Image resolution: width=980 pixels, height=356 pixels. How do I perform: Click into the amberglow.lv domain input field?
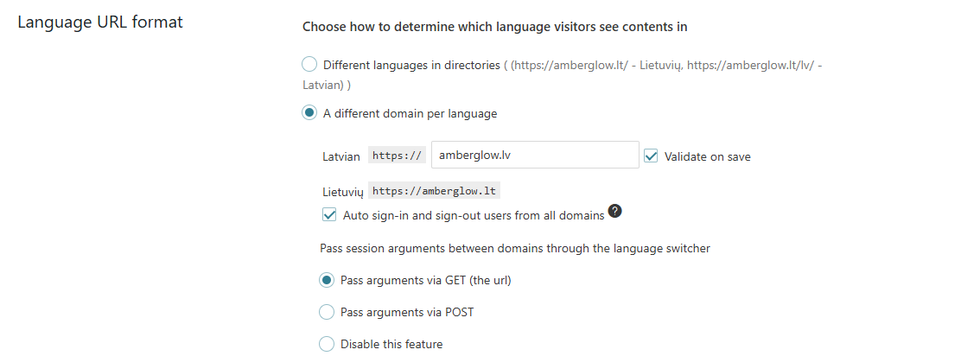(x=535, y=155)
